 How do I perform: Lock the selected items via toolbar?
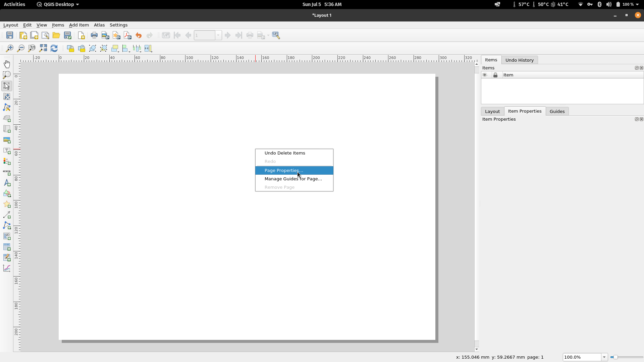click(x=70, y=48)
